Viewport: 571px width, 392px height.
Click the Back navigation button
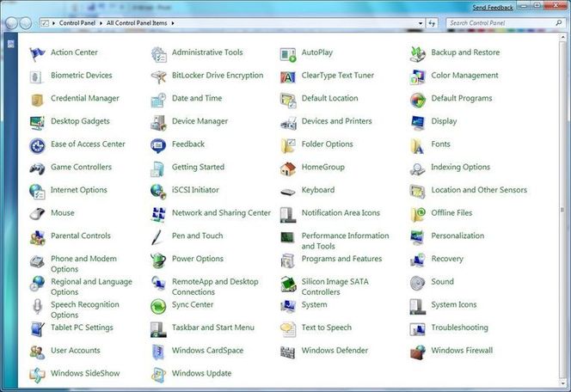click(12, 23)
